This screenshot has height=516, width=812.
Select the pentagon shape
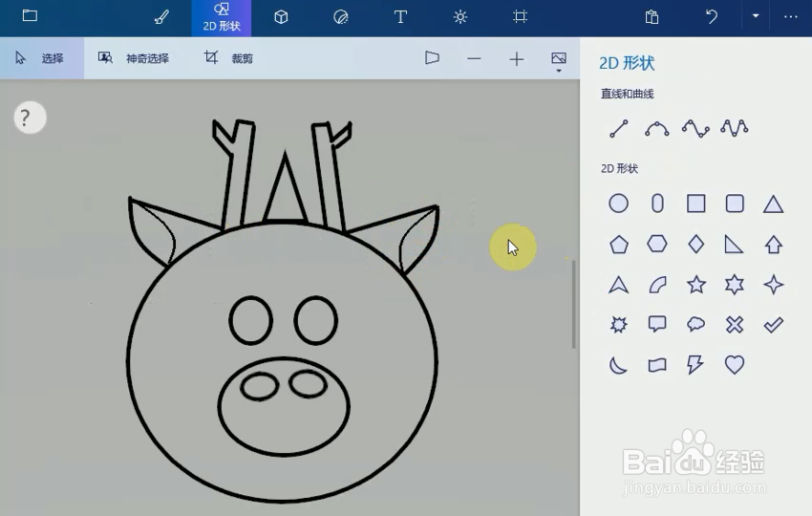point(619,244)
